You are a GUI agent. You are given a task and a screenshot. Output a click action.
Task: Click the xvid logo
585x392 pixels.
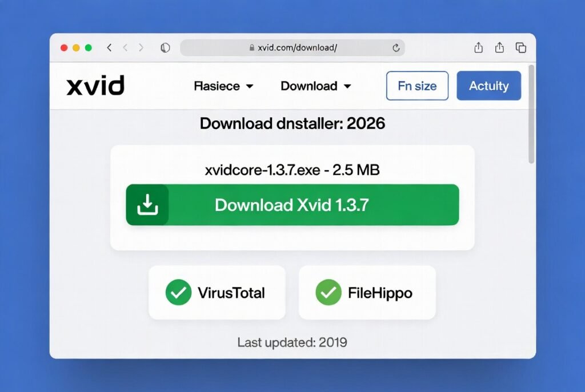click(x=95, y=86)
